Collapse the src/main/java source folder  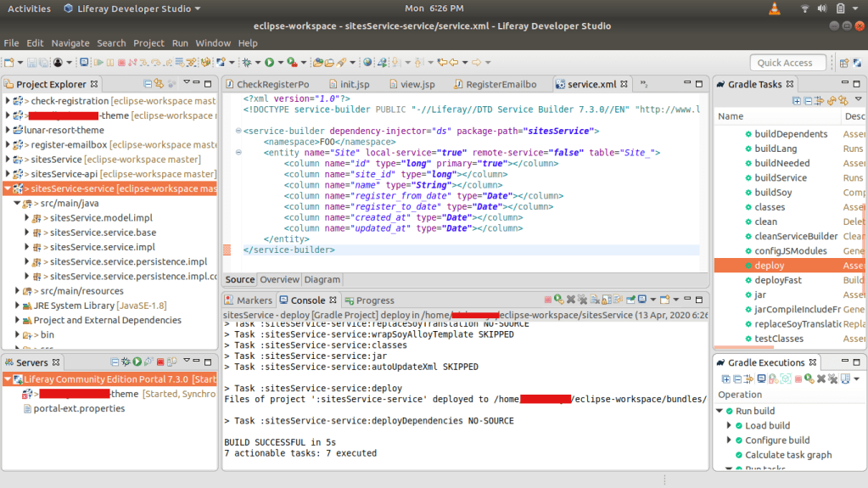[17, 204]
